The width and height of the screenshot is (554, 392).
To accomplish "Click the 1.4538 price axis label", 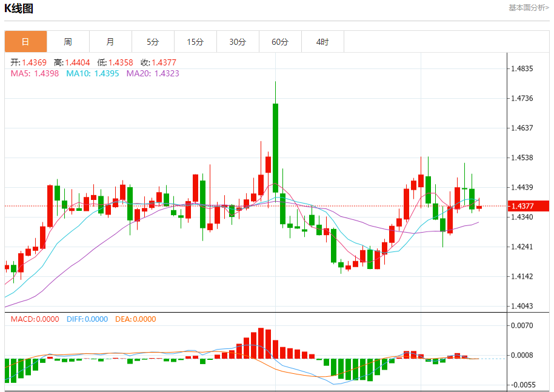I will click(x=522, y=158).
